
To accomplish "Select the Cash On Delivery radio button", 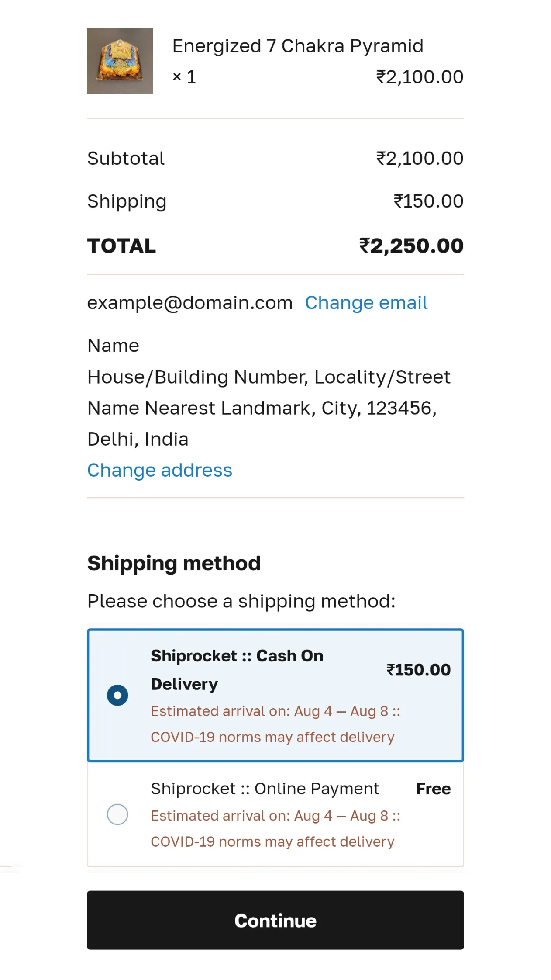I will pyautogui.click(x=117, y=695).
